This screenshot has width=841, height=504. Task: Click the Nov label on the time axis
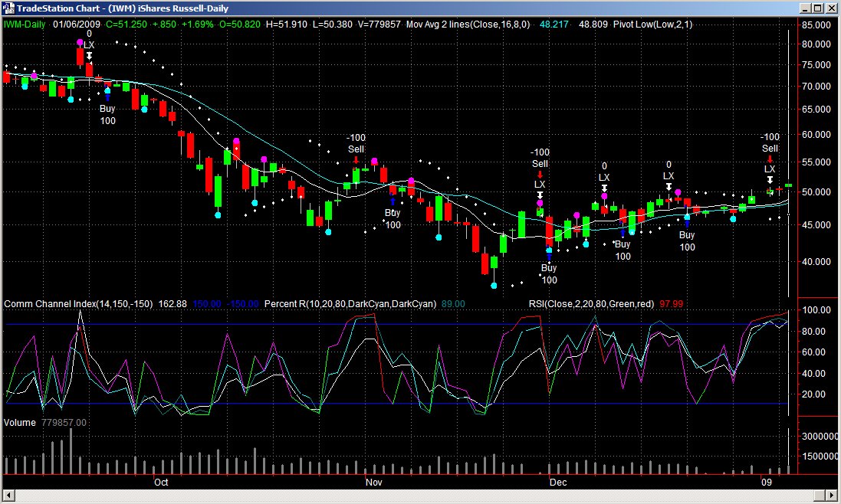tap(374, 482)
